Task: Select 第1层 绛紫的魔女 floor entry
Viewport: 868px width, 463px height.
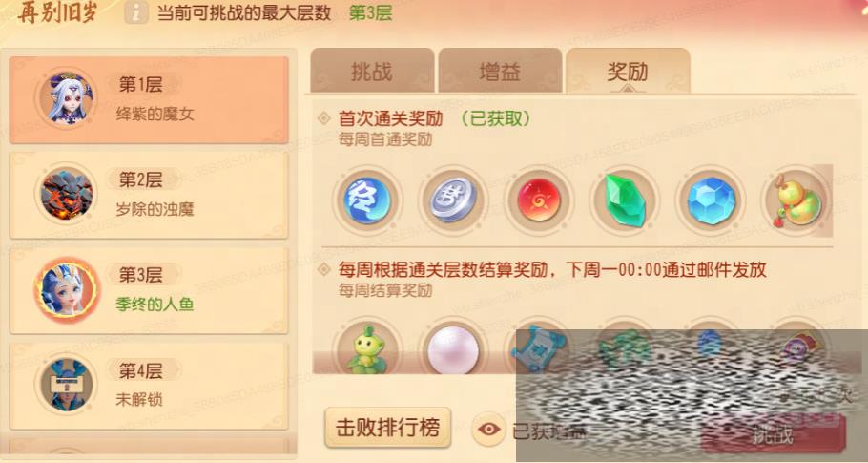Action: [149, 99]
